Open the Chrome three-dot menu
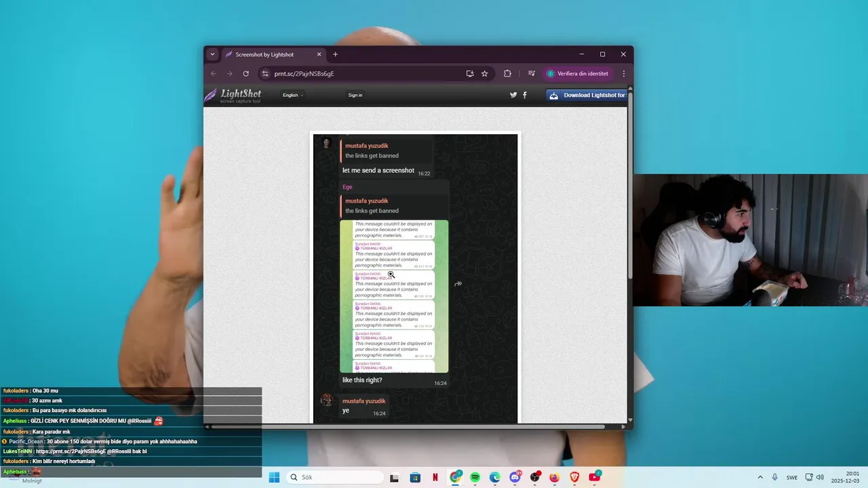Screen dimensions: 868x488 coord(624,73)
